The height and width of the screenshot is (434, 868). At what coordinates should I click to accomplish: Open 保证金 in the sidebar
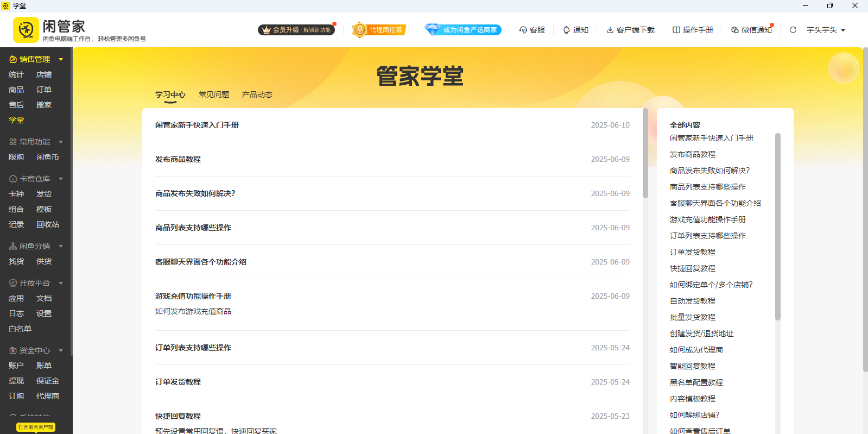pos(48,381)
